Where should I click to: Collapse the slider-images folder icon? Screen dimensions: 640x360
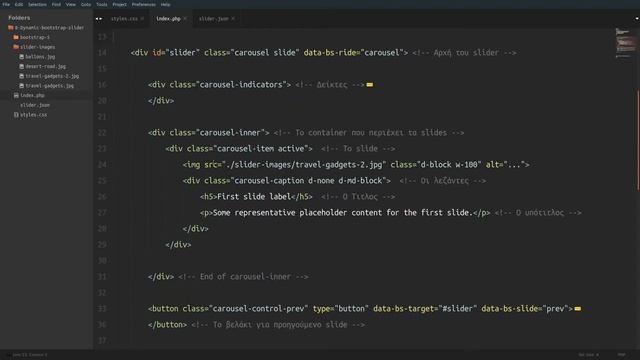pyautogui.click(x=16, y=47)
